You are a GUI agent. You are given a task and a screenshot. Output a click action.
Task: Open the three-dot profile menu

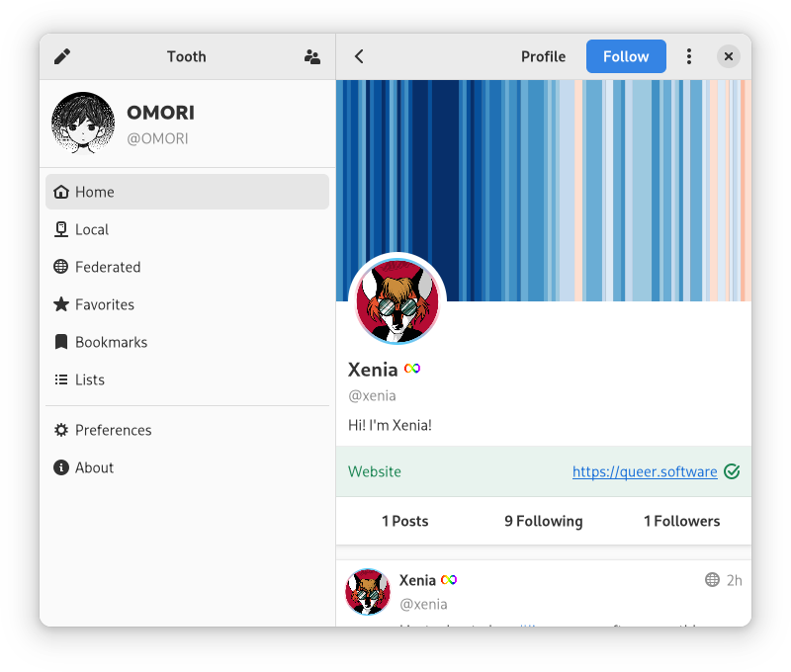[689, 56]
